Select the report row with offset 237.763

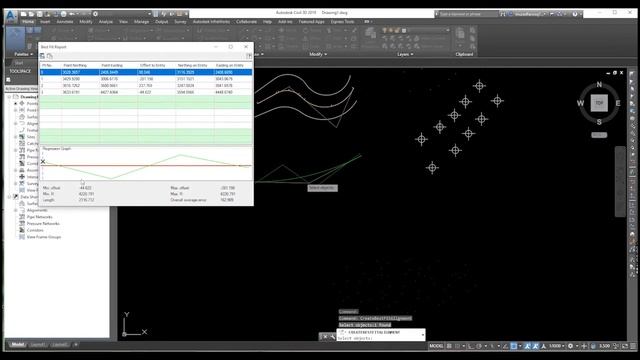coord(146,86)
